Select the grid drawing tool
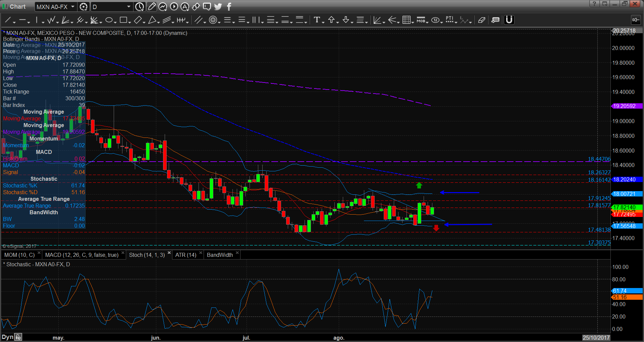The image size is (644, 342). tap(406, 20)
